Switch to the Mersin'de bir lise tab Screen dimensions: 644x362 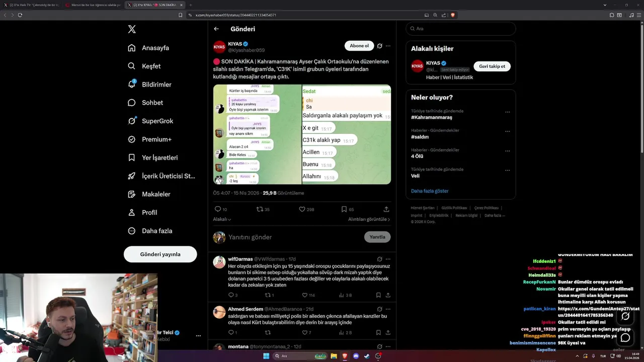[93, 5]
